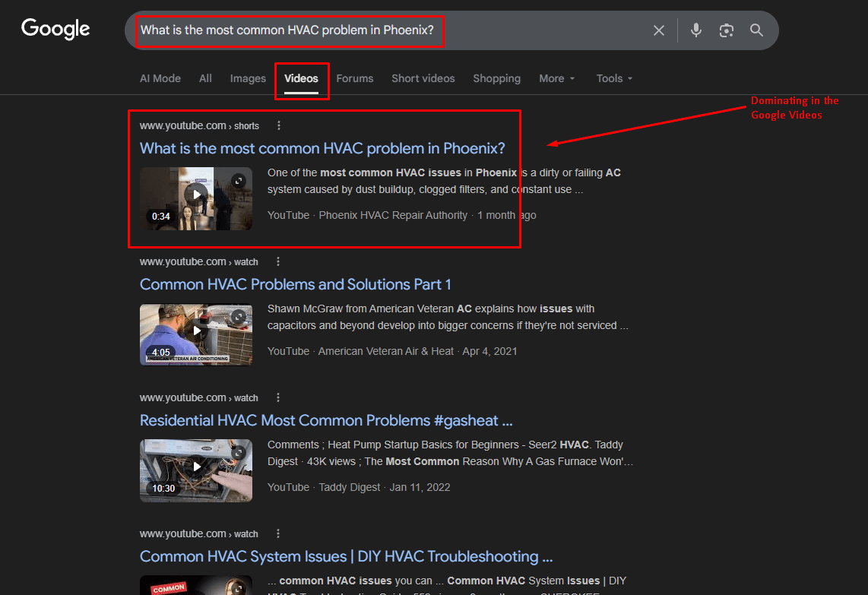Click the 'Shawn McGraw from American Veteran AC' snippet
Viewport: 868px width, 595px height.
click(x=447, y=317)
